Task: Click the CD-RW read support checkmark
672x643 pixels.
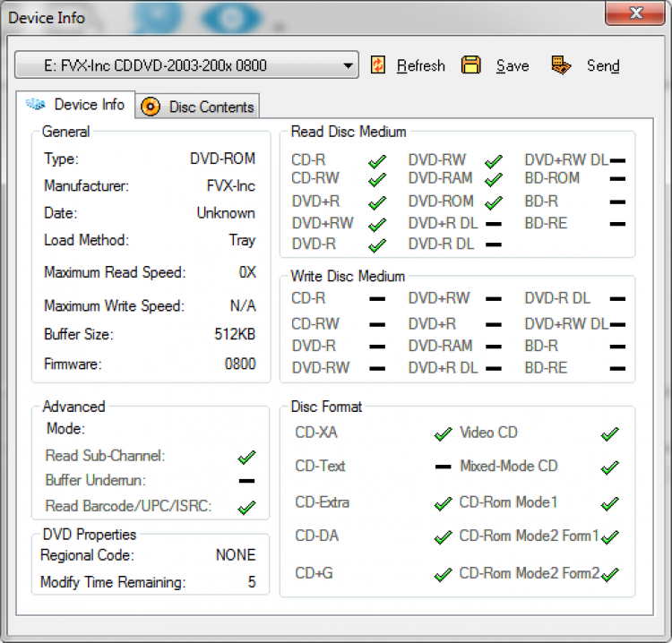Action: [x=377, y=179]
